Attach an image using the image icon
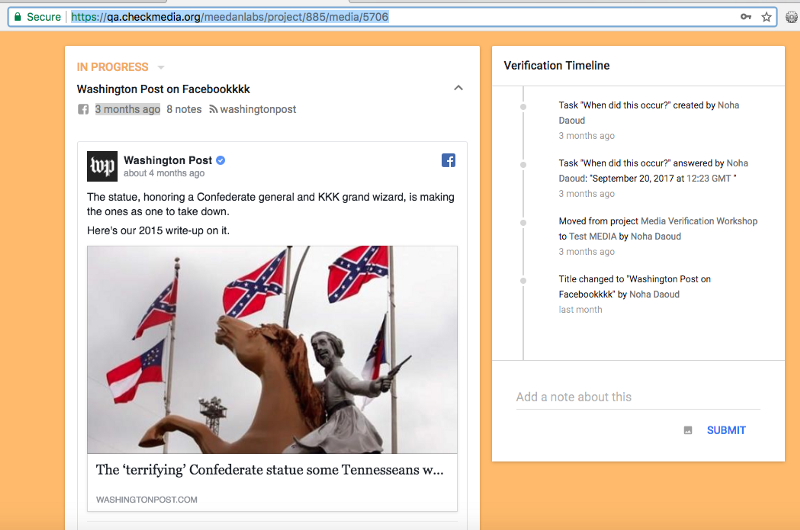 (688, 430)
